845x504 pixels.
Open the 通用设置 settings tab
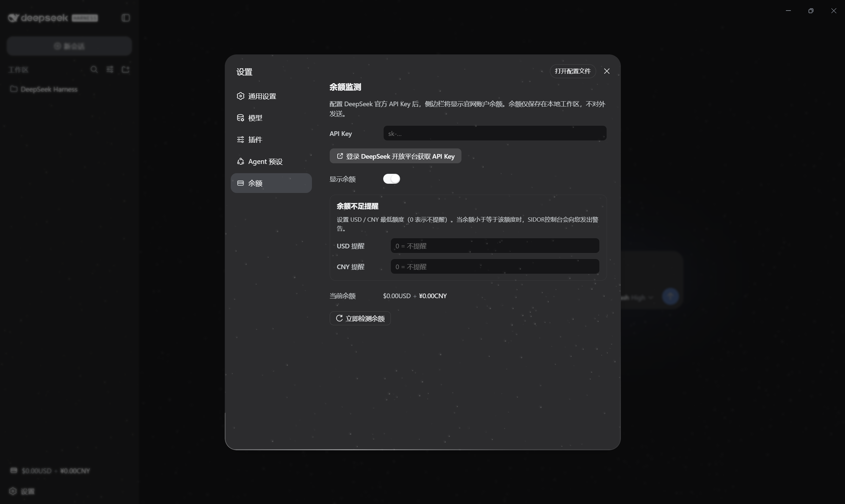(271, 96)
